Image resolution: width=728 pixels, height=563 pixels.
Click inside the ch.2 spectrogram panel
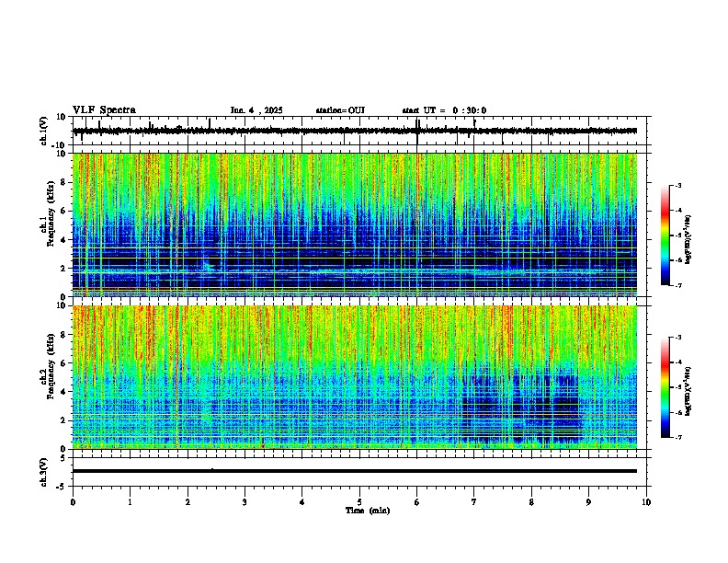tap(355, 377)
